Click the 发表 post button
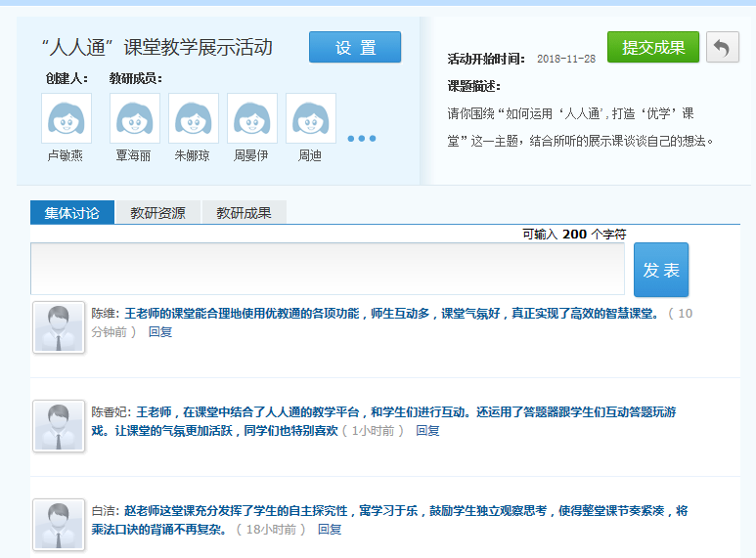 click(661, 270)
